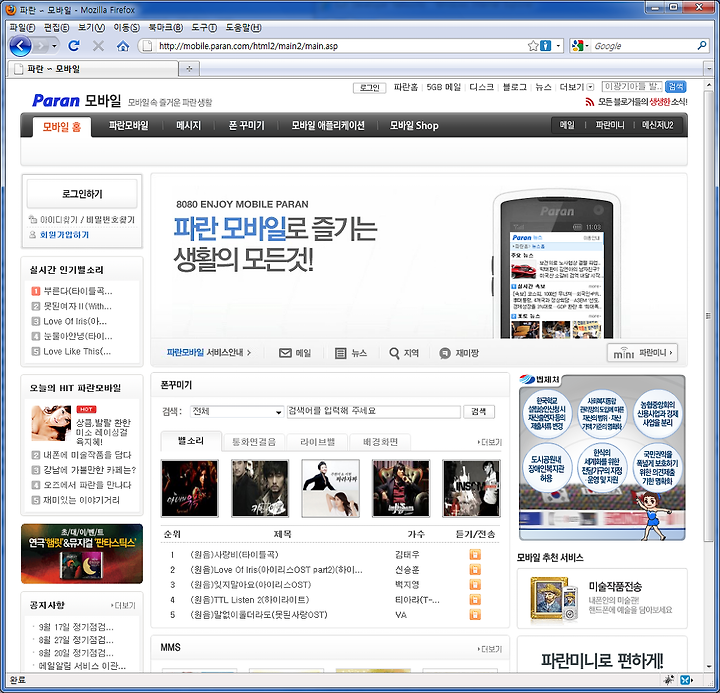Viewport: 720px width, 693px height.
Task: Click the status bar icon at bottom right corner
Action: (686, 680)
